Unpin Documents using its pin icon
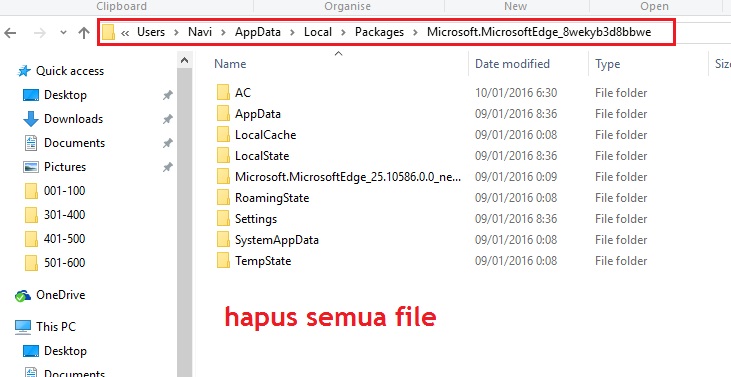The width and height of the screenshot is (731, 377). (167, 143)
